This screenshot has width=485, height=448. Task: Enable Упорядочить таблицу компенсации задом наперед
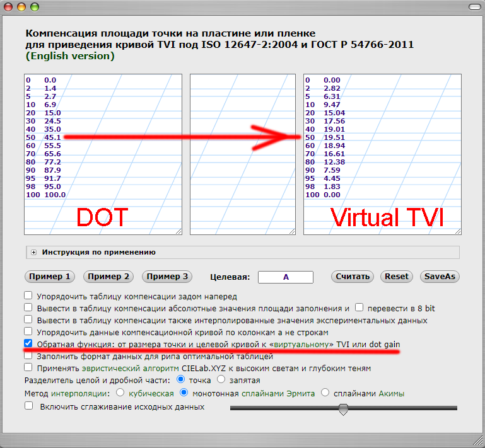pyautogui.click(x=28, y=296)
